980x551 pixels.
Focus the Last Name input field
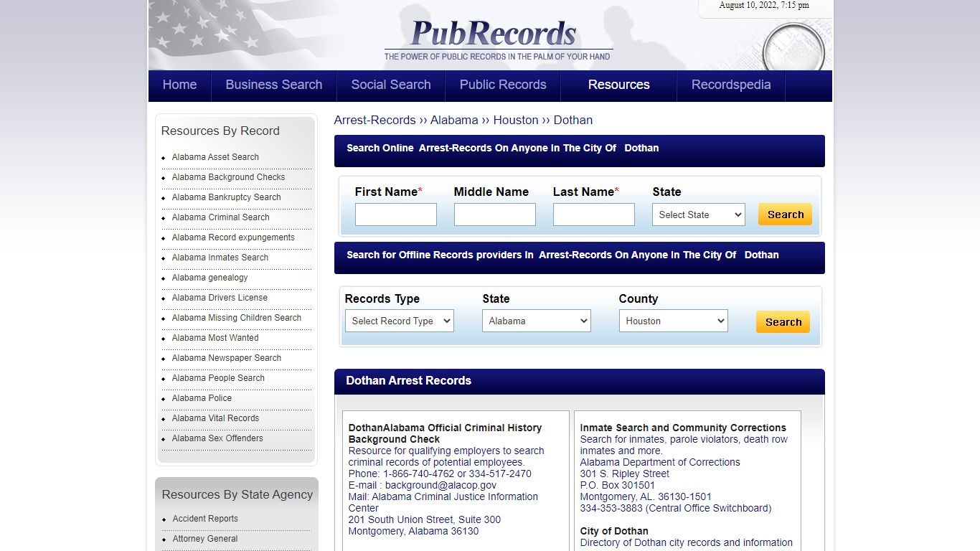[594, 215]
